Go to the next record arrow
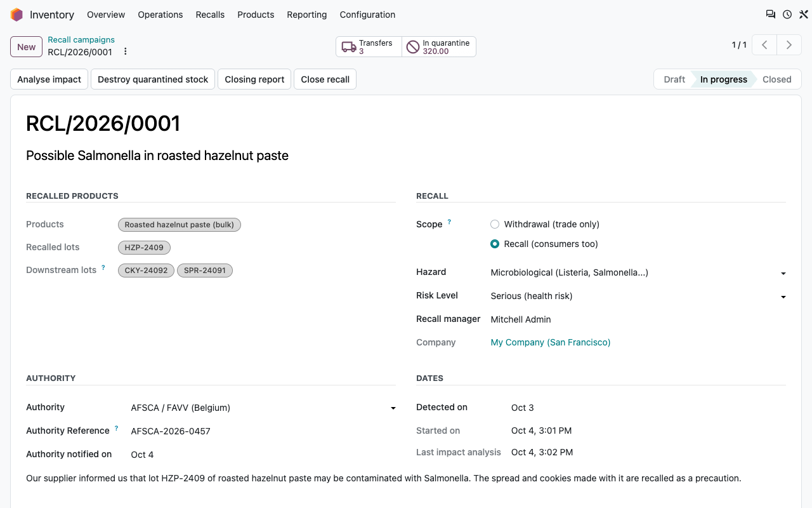This screenshot has height=508, width=812. point(789,45)
